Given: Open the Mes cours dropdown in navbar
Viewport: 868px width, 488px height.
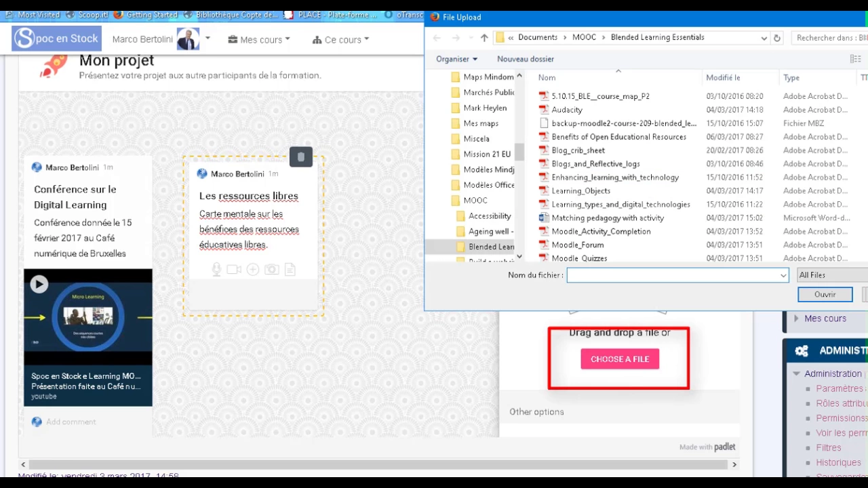Looking at the screenshot, I should coord(259,39).
